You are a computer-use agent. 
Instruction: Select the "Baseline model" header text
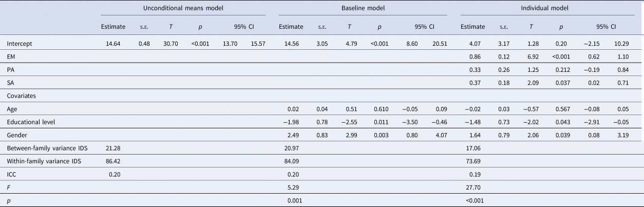pyautogui.click(x=363, y=9)
